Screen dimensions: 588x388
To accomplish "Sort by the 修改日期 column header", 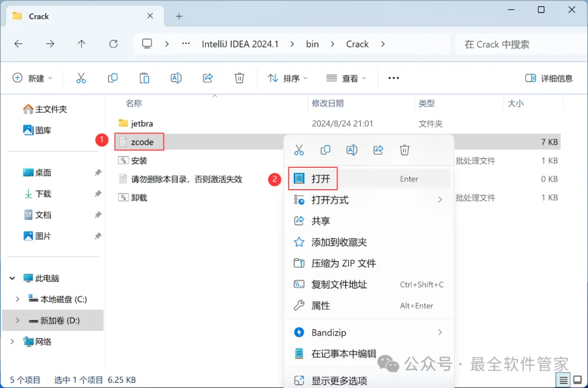I will tap(328, 103).
